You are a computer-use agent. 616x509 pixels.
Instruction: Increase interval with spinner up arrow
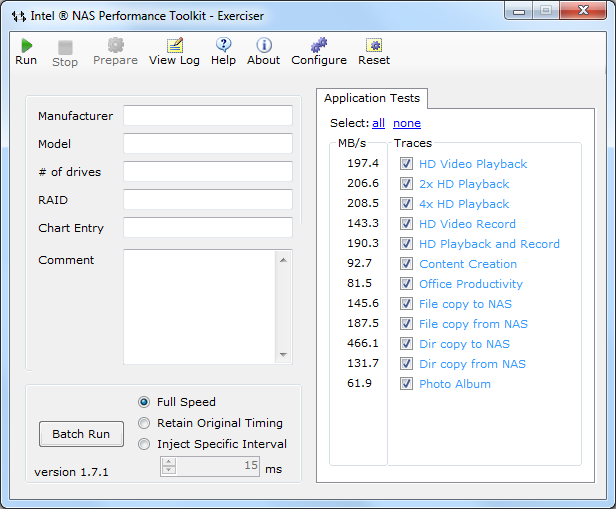(x=169, y=462)
